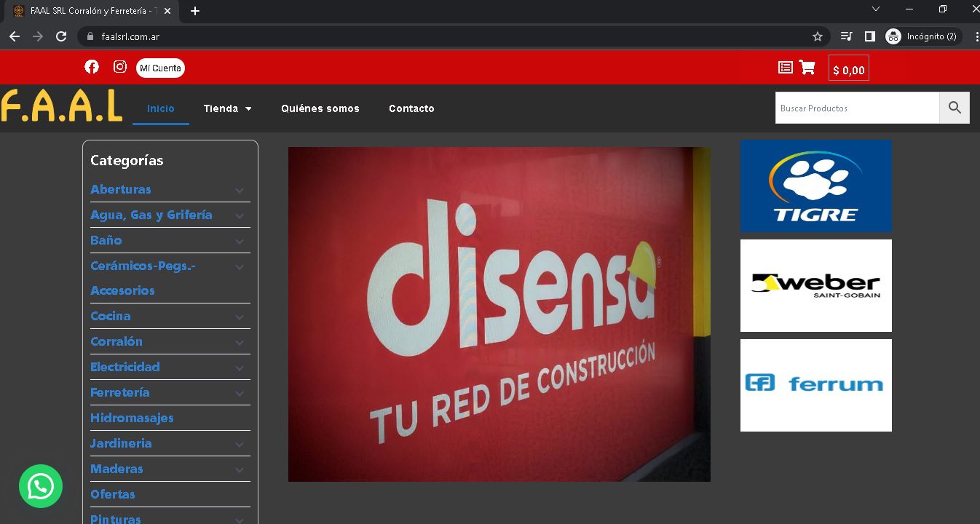Click the Buscar Productos search field
Screen dimensions: 980x524
point(857,108)
